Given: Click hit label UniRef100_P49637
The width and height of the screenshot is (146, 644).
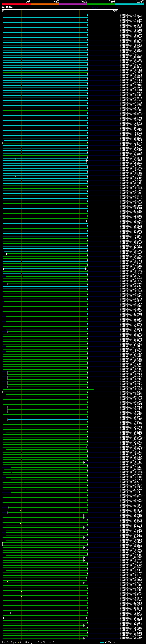Looking at the screenshot, I should tap(131, 105).
